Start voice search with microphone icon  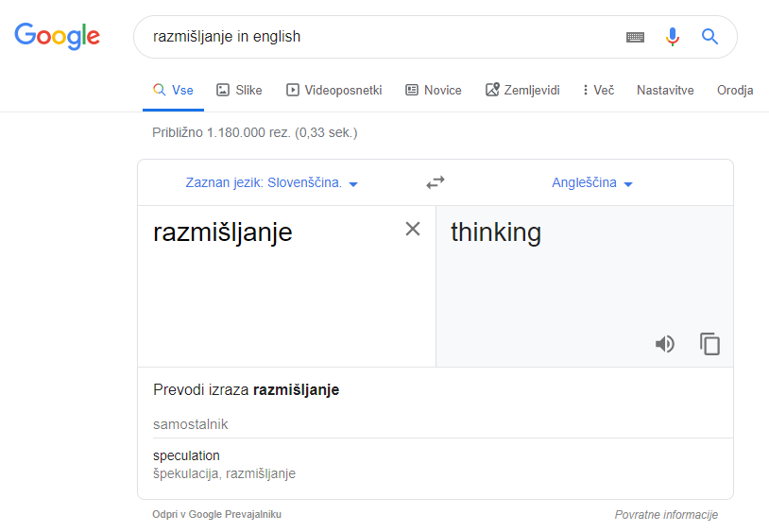[673, 37]
